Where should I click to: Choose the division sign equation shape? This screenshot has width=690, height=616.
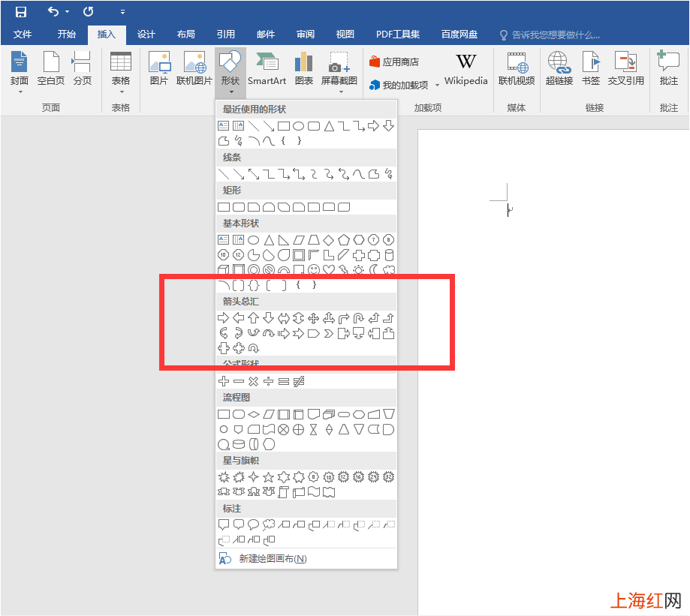click(x=269, y=381)
